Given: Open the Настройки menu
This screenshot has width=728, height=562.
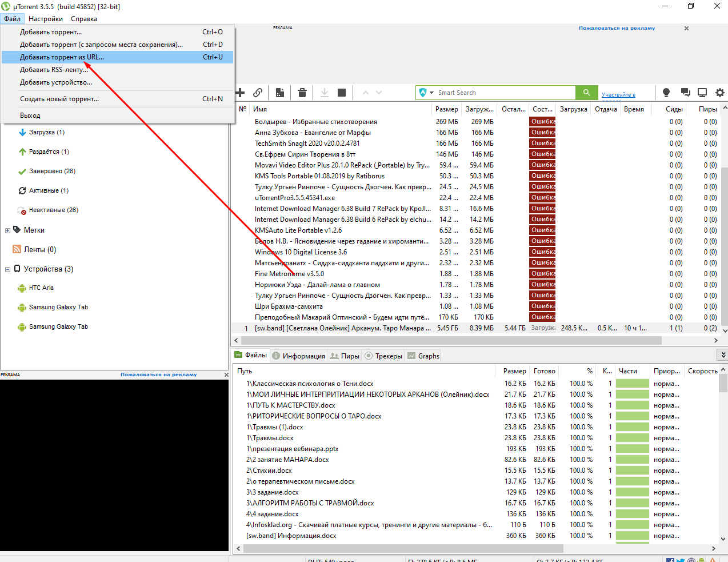Looking at the screenshot, I should pyautogui.click(x=46, y=19).
